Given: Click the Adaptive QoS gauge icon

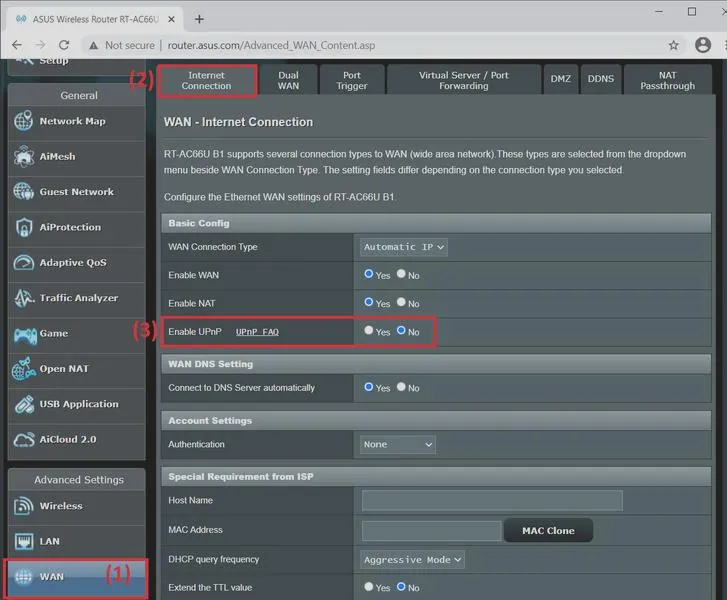Looking at the screenshot, I should click(x=23, y=262).
